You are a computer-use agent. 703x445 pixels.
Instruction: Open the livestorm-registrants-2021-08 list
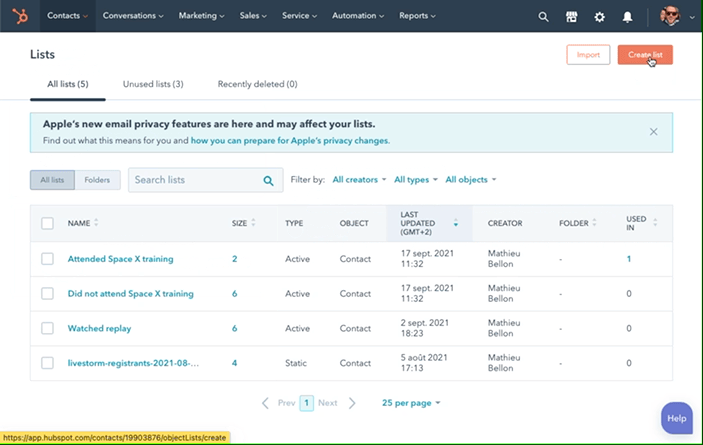133,363
